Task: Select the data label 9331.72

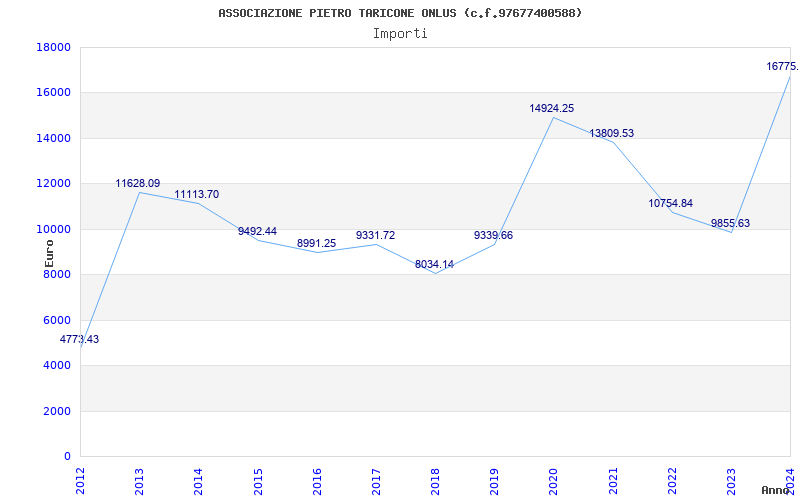Action: point(375,235)
